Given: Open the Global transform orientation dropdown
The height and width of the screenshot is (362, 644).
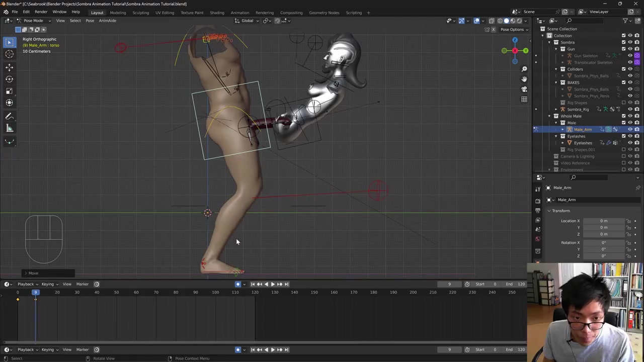Looking at the screenshot, I should tap(247, 21).
